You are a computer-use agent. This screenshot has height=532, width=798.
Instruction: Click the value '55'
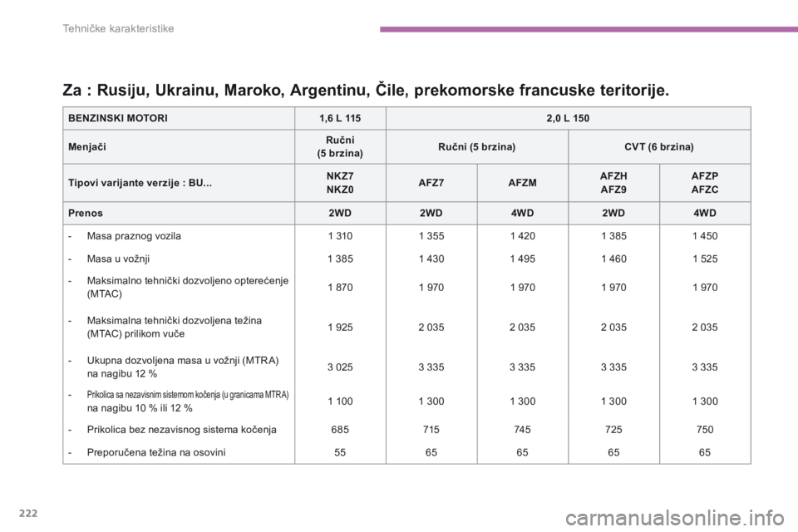click(340, 452)
